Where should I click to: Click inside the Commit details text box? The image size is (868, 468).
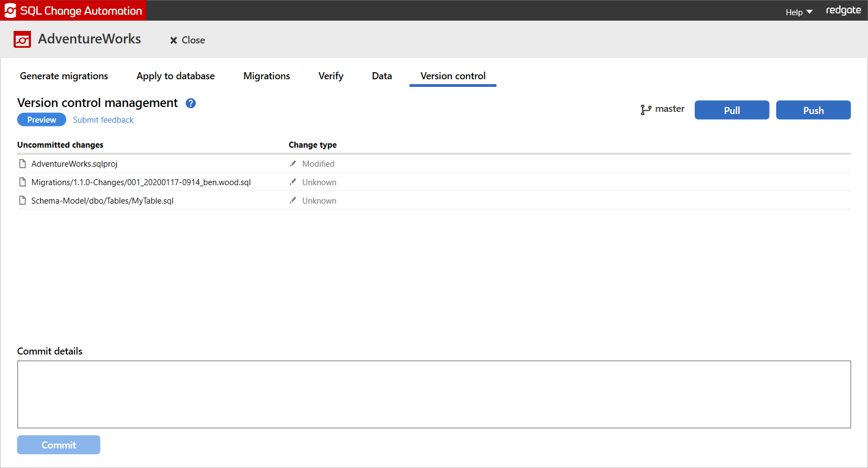pos(433,394)
